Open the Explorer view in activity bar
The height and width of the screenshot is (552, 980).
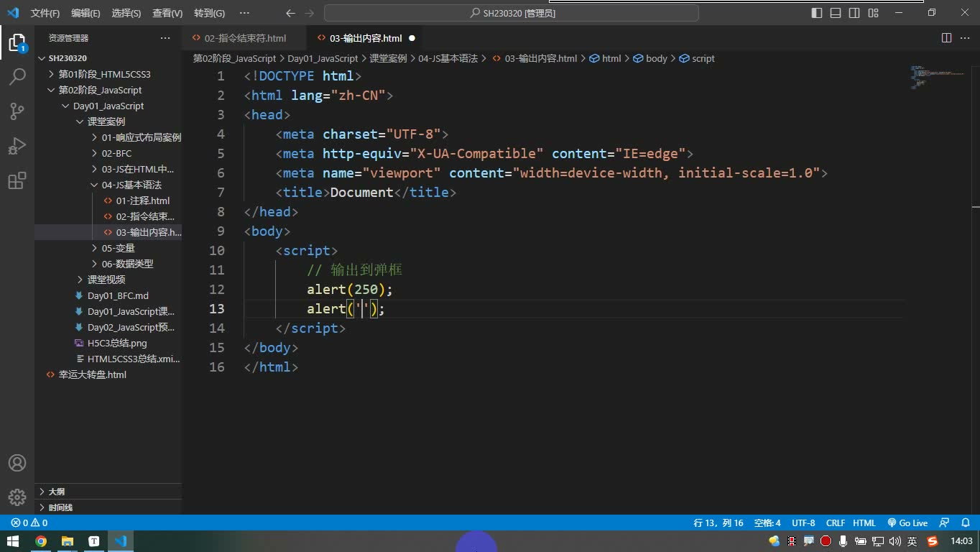click(x=17, y=41)
